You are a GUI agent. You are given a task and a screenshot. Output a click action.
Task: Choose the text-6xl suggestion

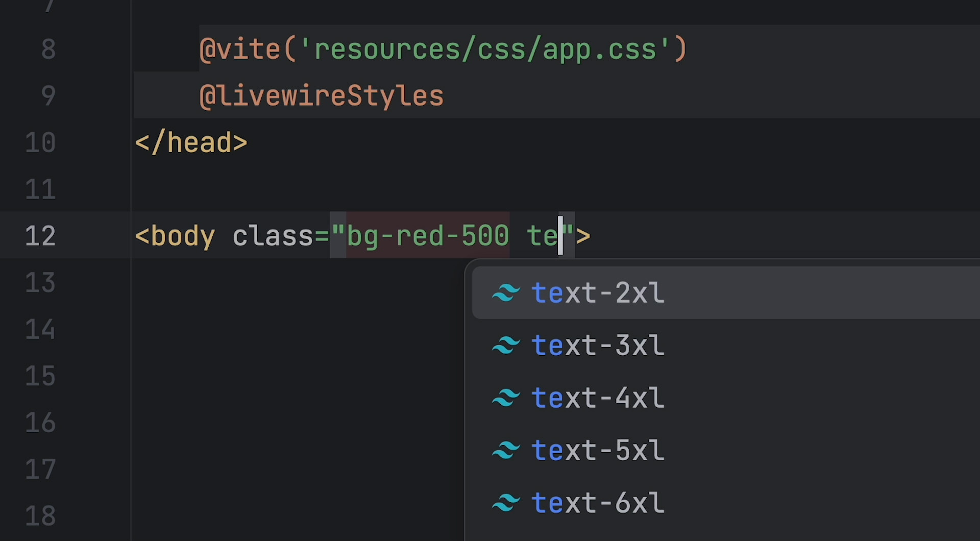tap(726, 503)
